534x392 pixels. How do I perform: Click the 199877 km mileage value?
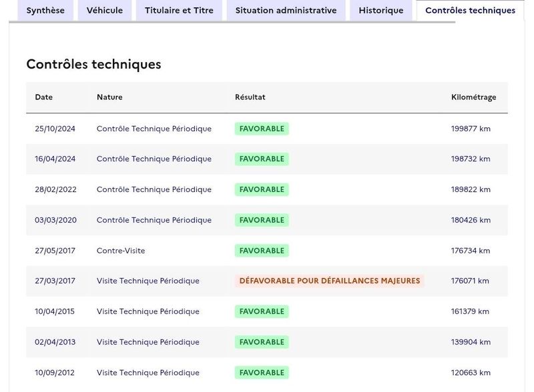471,129
